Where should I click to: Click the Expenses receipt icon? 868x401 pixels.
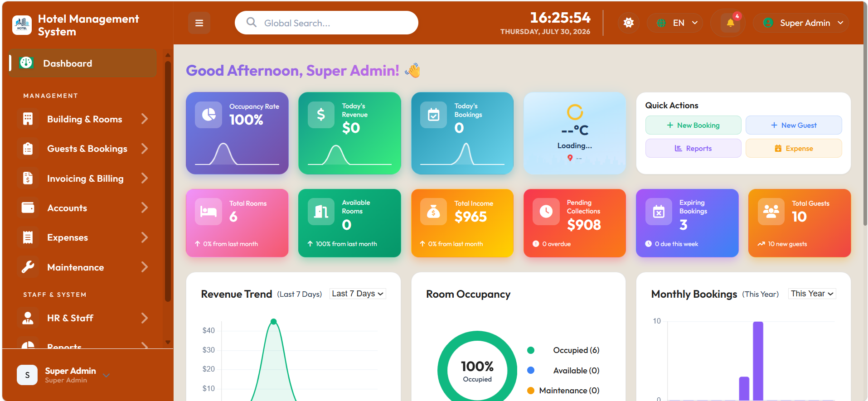tap(28, 237)
